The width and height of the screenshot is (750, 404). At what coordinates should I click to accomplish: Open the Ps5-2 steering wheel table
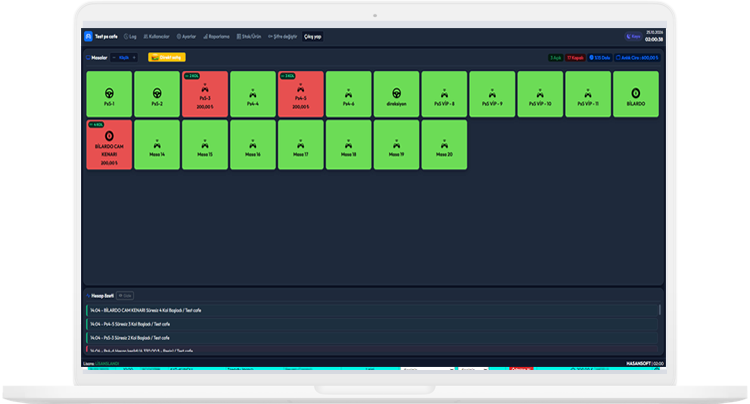pos(157,94)
